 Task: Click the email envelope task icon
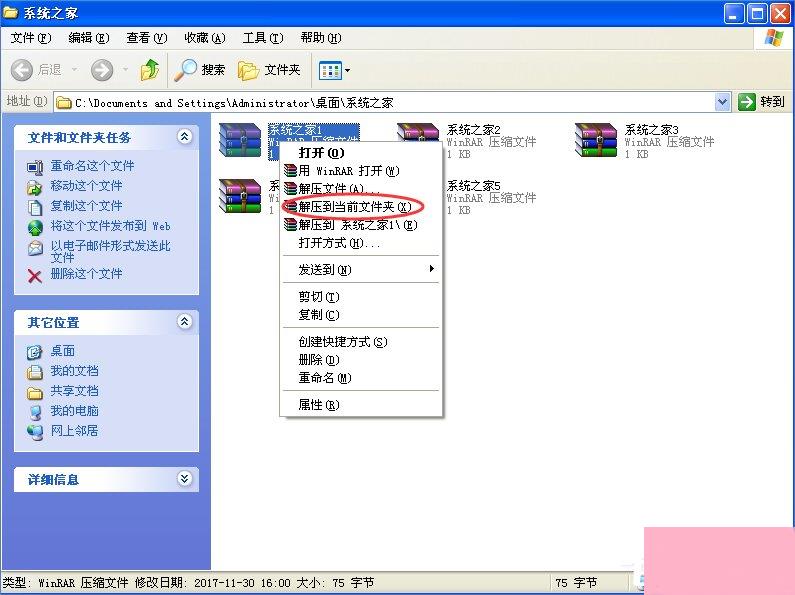[35, 248]
